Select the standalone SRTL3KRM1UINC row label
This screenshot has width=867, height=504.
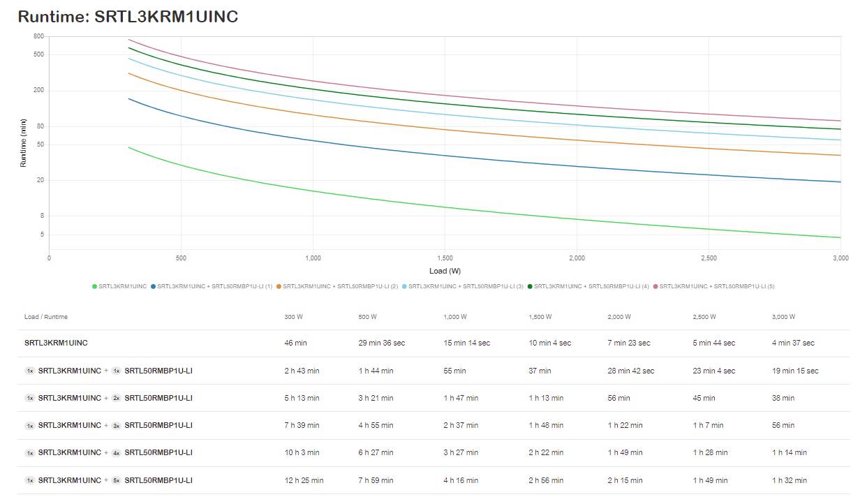tap(56, 343)
